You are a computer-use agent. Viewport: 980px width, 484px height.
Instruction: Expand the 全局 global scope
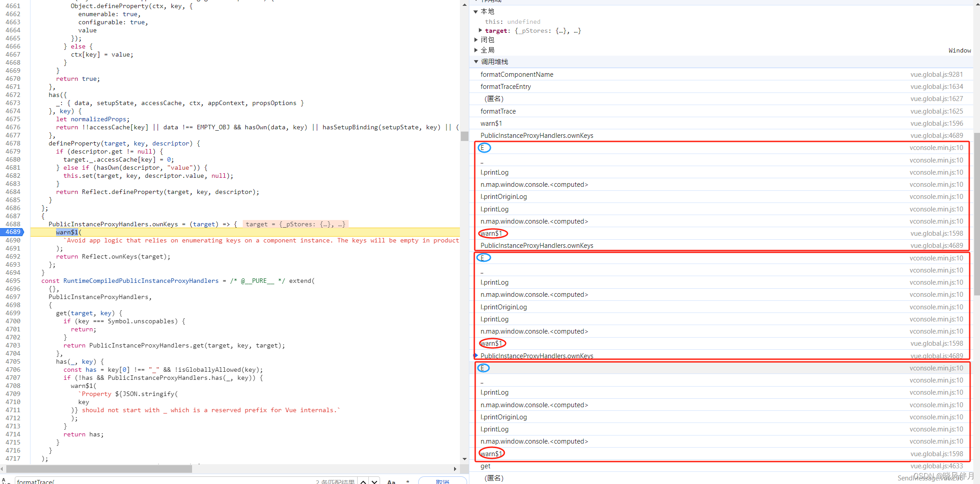[x=476, y=50]
